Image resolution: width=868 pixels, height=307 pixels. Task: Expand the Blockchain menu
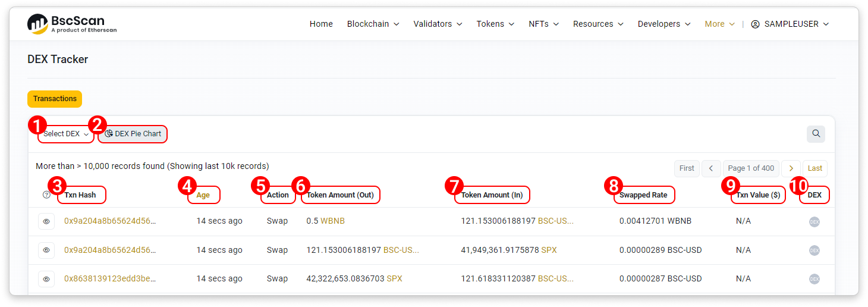(373, 24)
